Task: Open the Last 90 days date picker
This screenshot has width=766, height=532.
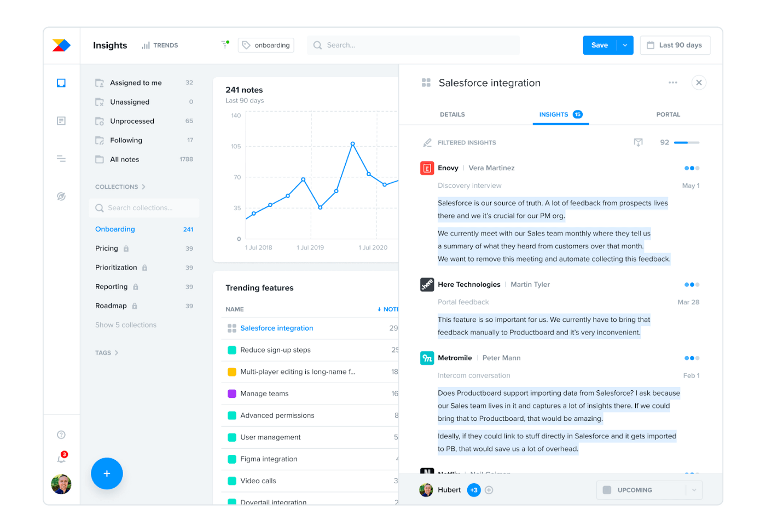Action: click(x=675, y=45)
